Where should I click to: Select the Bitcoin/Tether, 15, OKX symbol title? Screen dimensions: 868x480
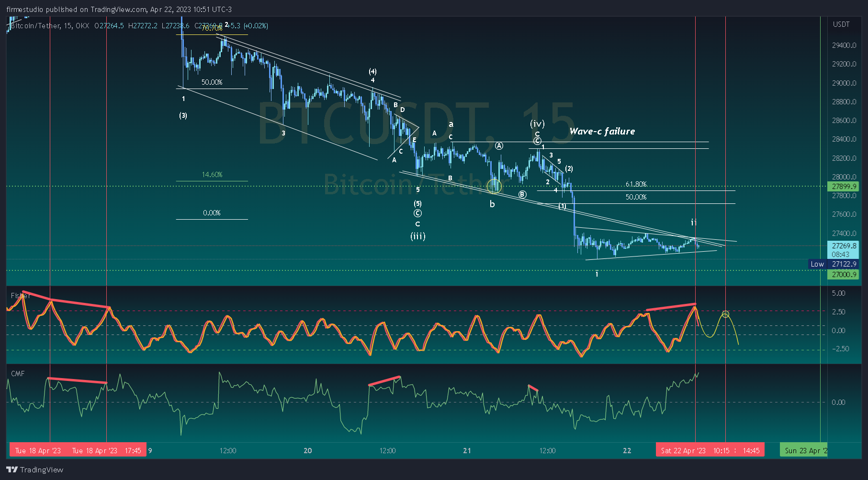pyautogui.click(x=50, y=26)
